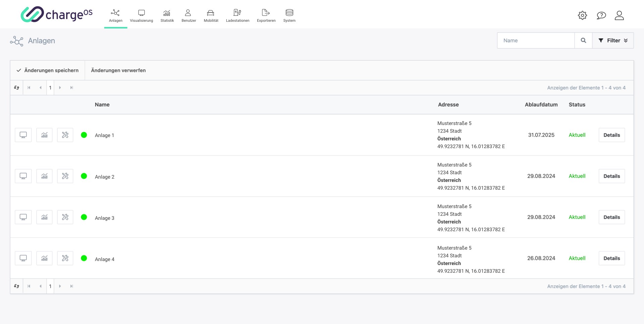Open the help chat bubble icon
This screenshot has height=324, width=644.
pos(601,15)
